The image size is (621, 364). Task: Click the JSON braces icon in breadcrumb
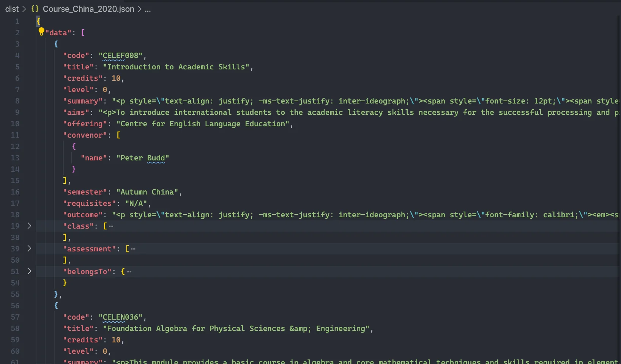[35, 9]
